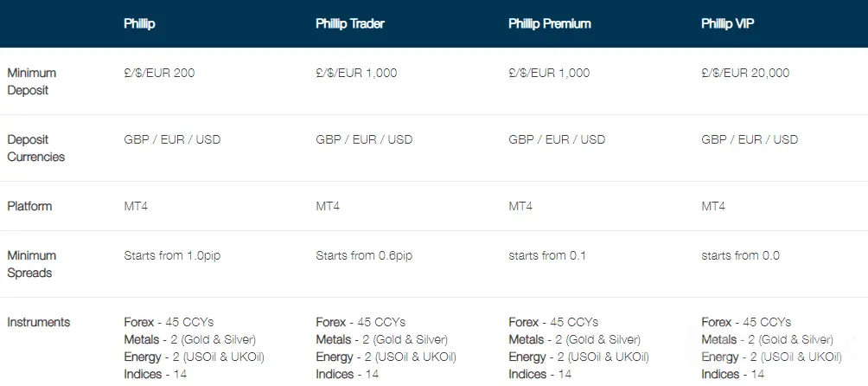This screenshot has height=386, width=868.
Task: Click the 'Starts from 0.6pip' spread cell
Action: point(364,255)
